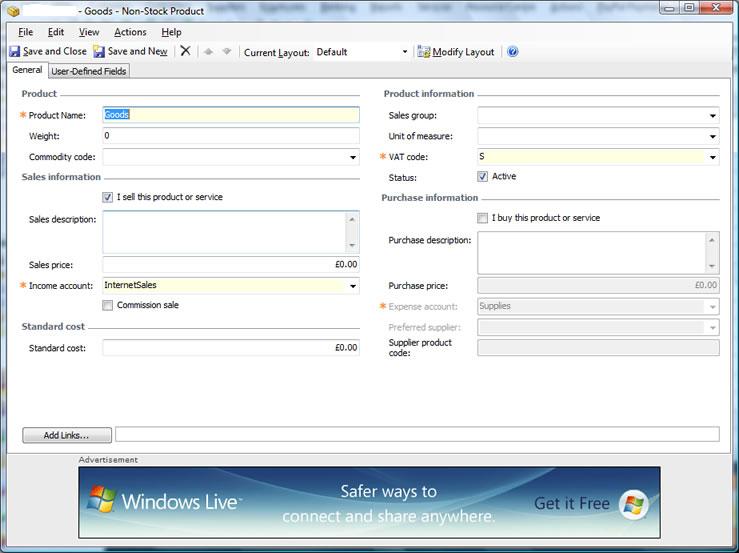Click the Standard cost field
739x553 pixels.
coord(231,347)
